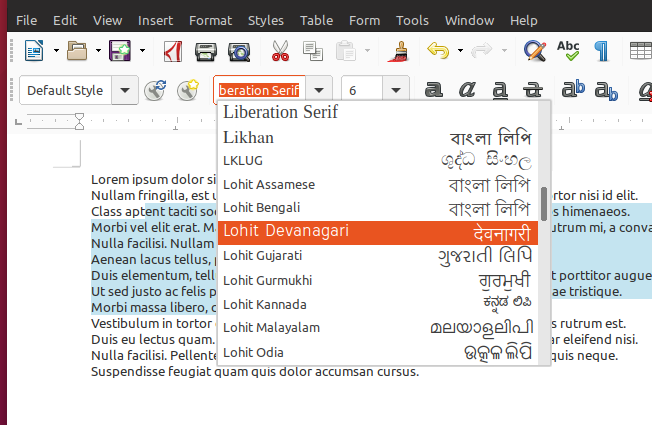The width and height of the screenshot is (652, 425).
Task: Toggle Subscript icon
Action: [606, 91]
